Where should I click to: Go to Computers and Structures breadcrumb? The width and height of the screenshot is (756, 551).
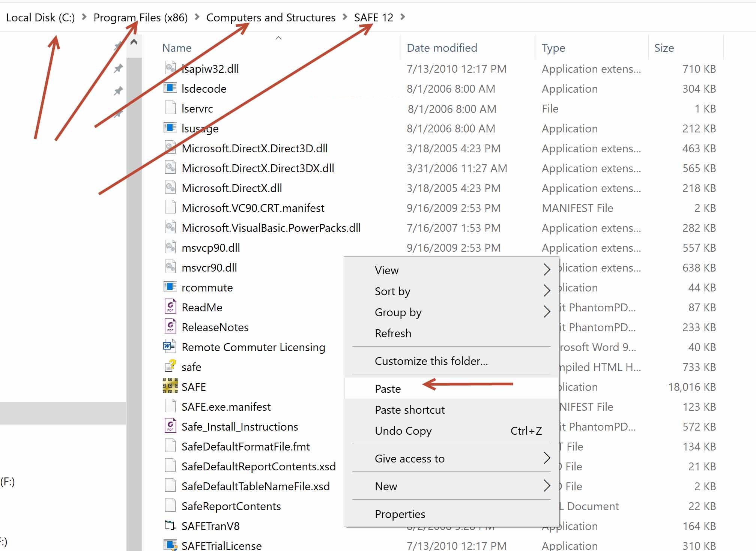click(x=271, y=18)
